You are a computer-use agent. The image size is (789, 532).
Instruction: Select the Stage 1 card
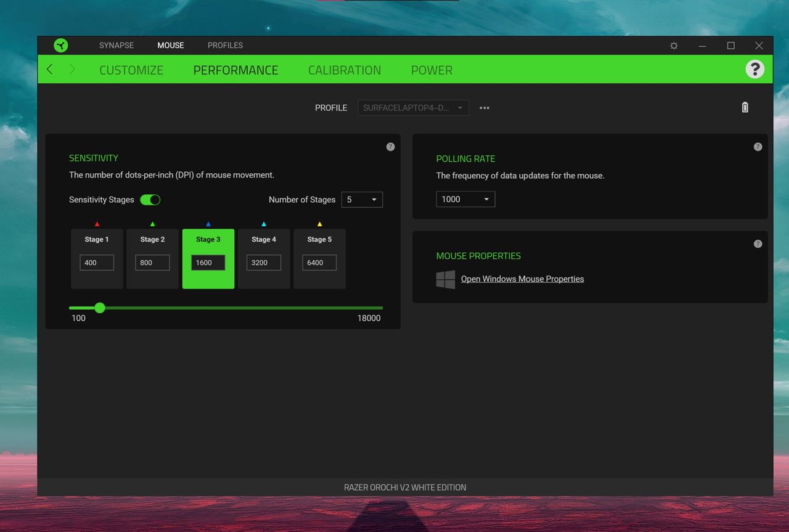[97, 259]
